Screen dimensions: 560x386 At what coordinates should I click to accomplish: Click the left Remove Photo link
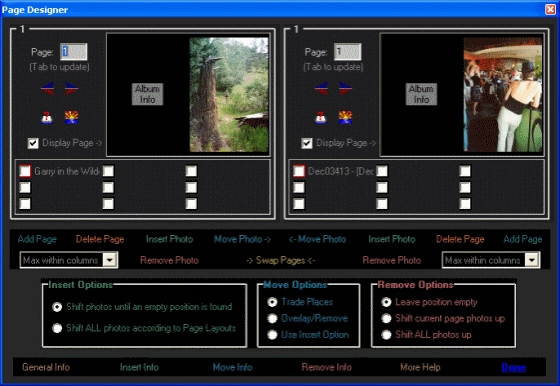169,260
